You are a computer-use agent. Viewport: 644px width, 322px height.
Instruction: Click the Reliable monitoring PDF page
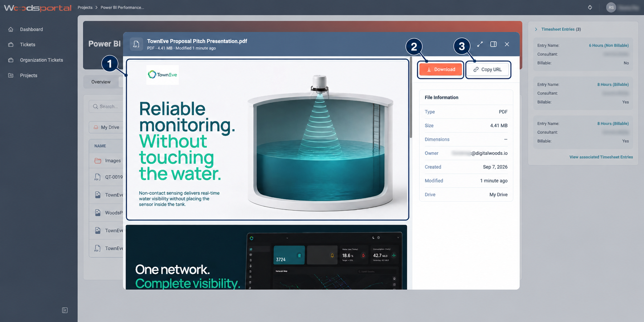(x=268, y=140)
